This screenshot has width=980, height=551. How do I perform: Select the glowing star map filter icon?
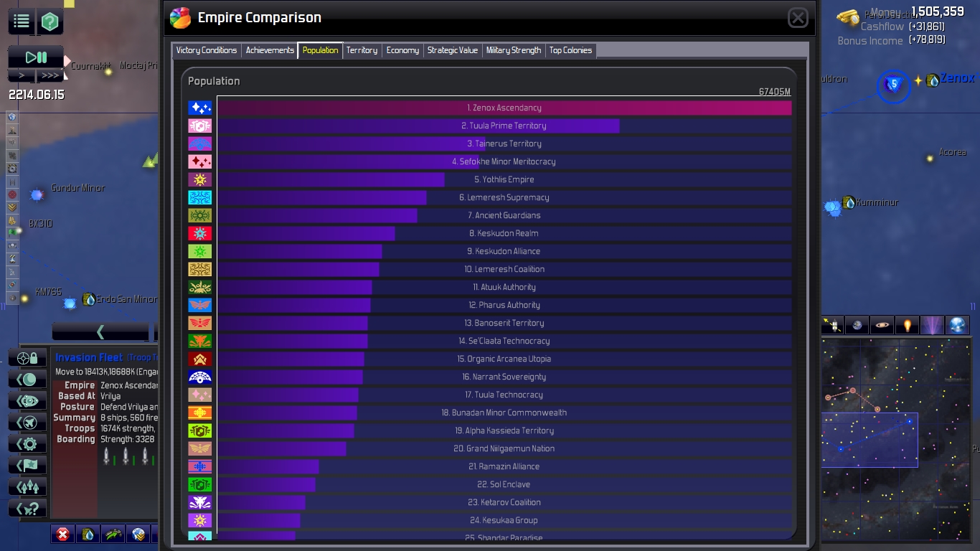[908, 326]
